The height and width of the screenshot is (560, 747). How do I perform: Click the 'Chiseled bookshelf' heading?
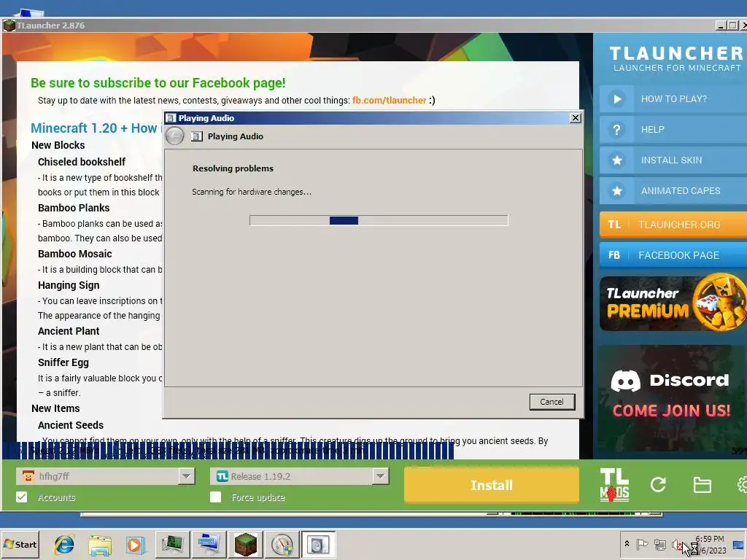[82, 162]
